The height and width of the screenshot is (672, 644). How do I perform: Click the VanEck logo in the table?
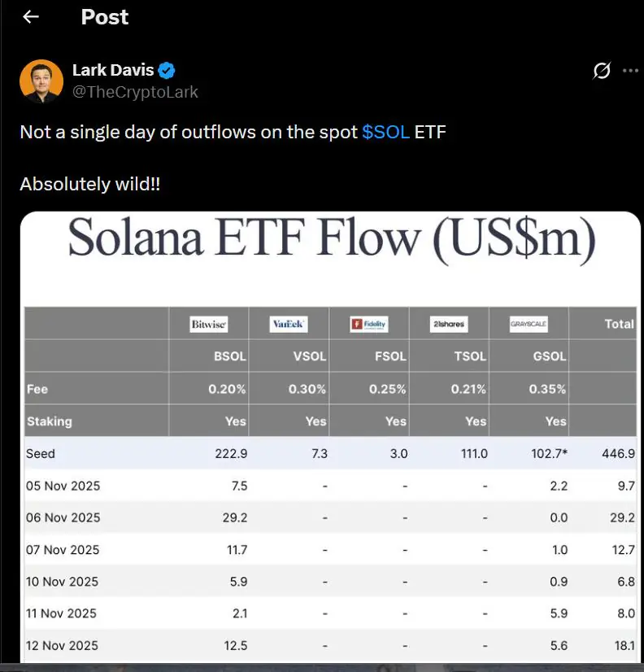pos(289,324)
